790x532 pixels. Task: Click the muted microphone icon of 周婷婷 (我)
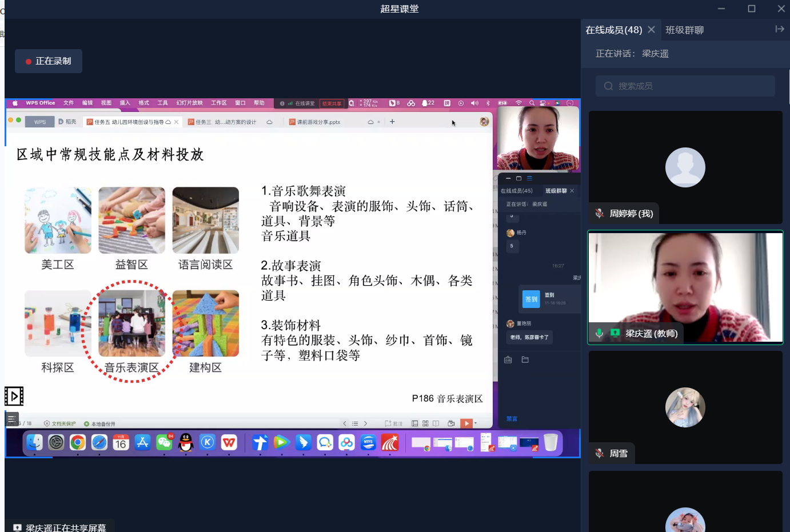click(x=599, y=213)
